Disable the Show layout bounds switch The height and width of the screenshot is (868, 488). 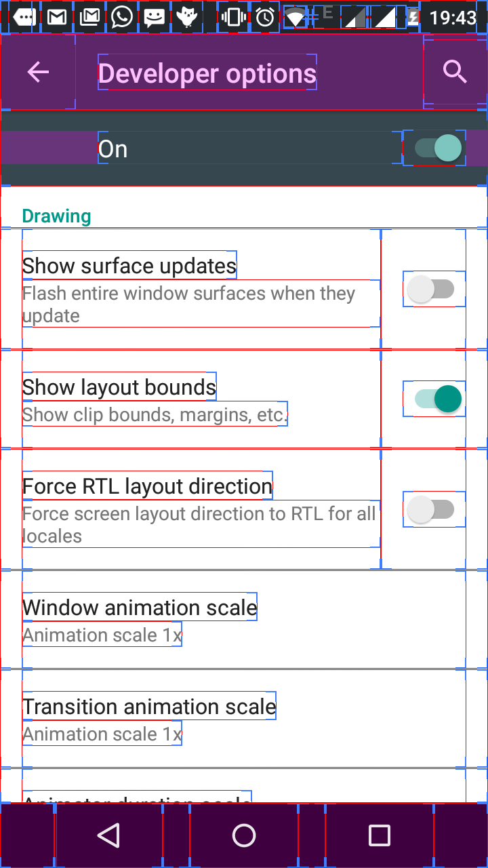[434, 399]
